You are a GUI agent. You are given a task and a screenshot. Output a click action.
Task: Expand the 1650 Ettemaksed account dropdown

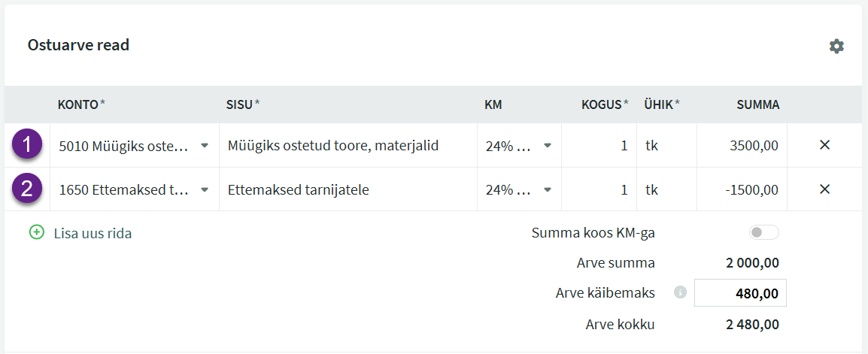point(204,190)
